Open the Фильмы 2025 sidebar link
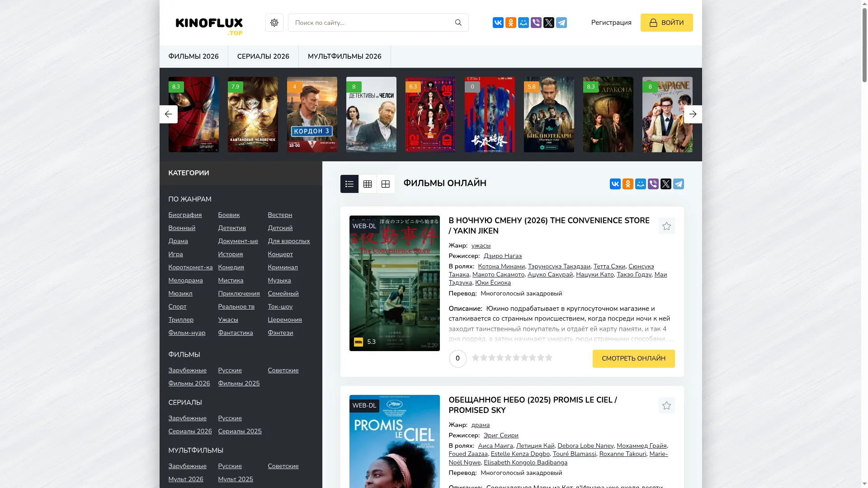The height and width of the screenshot is (488, 868). 239,384
